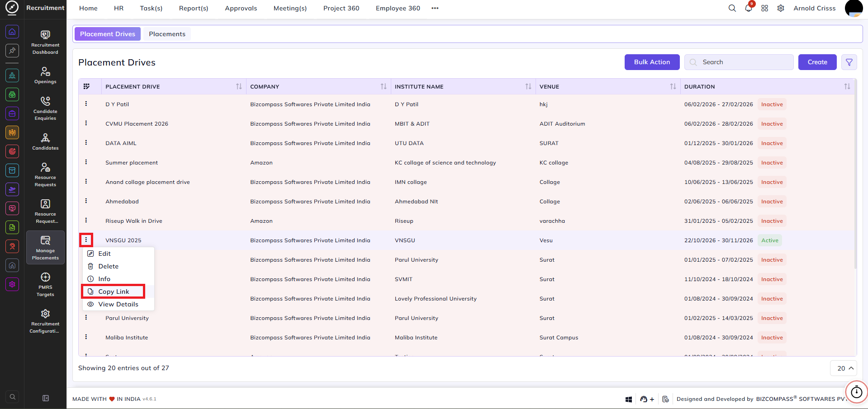This screenshot has height=409, width=868.
Task: Click the Manage Placements sidebar item
Action: coord(45,248)
